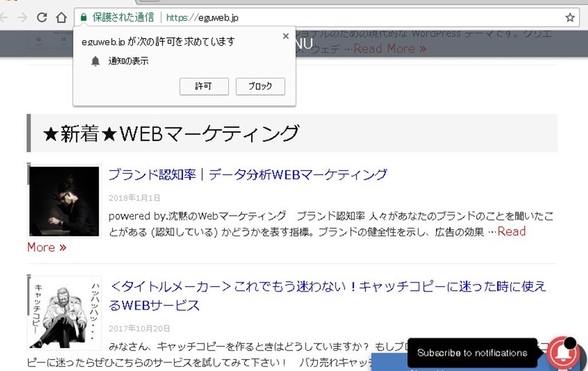Click the 保護された通信 secure label
This screenshot has height=371, width=588.
123,18
